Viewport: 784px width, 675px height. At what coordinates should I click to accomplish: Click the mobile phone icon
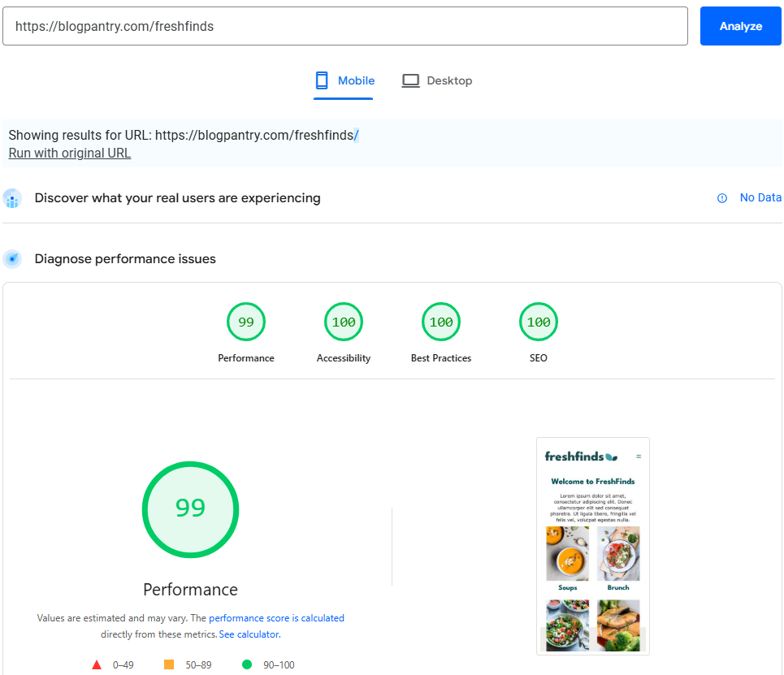322,80
